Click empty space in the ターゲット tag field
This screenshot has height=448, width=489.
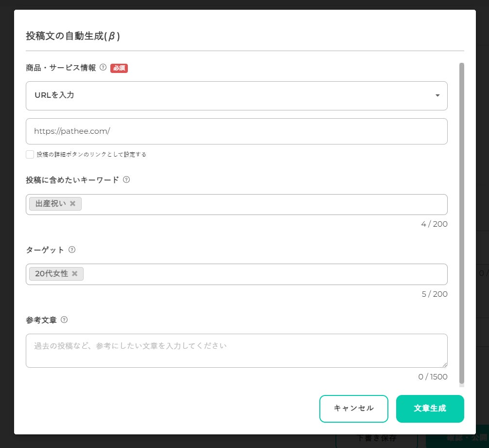(x=262, y=274)
